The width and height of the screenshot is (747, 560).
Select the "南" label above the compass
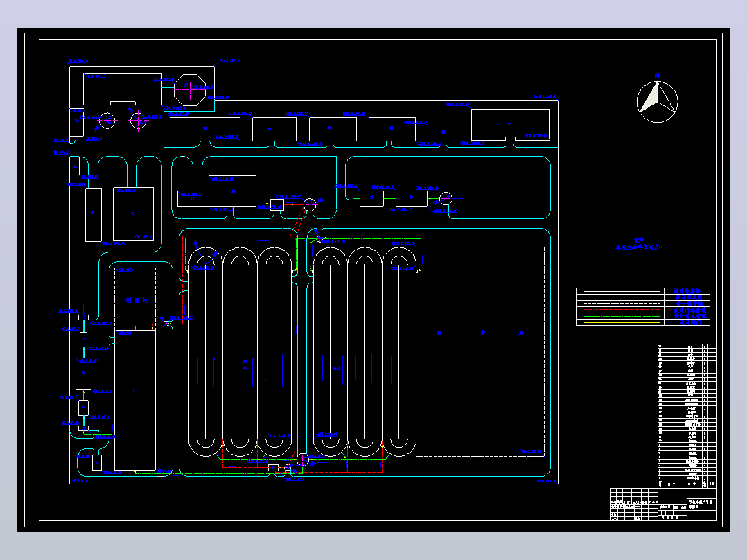657,75
